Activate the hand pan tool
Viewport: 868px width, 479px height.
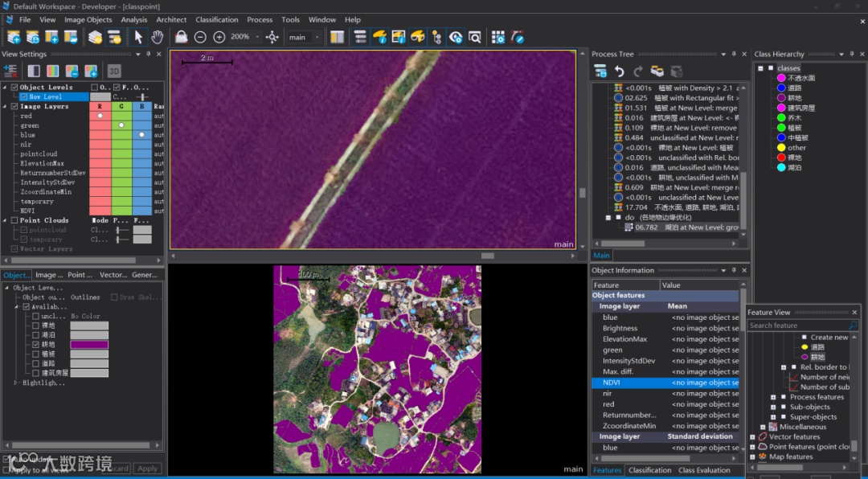158,37
